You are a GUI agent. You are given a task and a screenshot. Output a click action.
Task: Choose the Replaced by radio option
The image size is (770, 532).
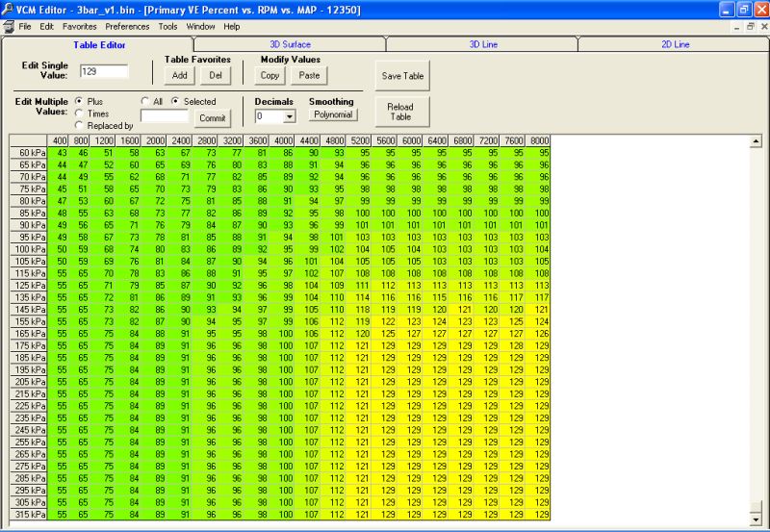[78, 126]
